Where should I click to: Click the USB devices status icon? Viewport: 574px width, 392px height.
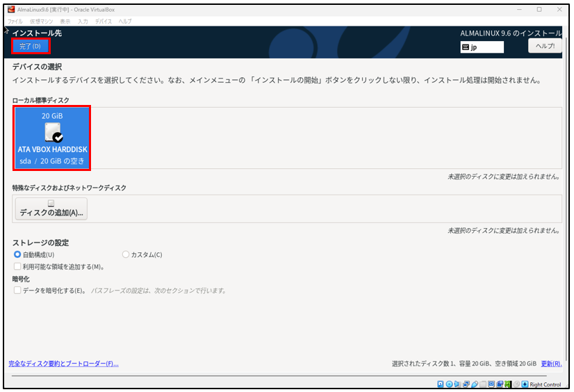(x=475, y=384)
